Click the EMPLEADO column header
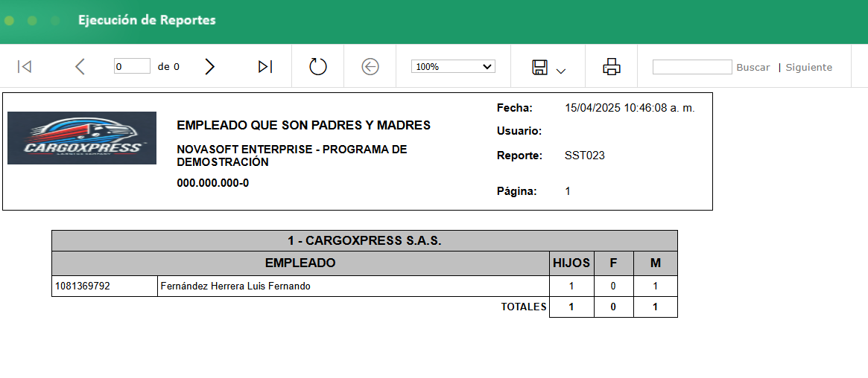Image resolution: width=868 pixels, height=378 pixels. 300,263
